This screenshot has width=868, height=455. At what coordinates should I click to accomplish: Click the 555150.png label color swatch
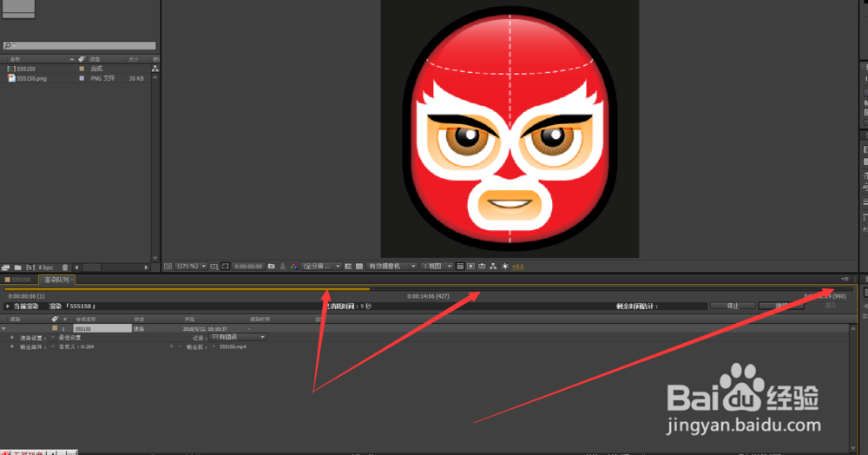pyautogui.click(x=82, y=79)
